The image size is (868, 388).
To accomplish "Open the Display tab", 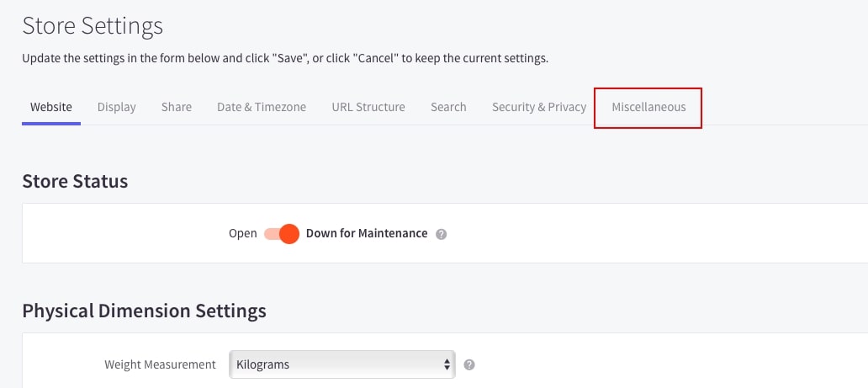I will (117, 107).
